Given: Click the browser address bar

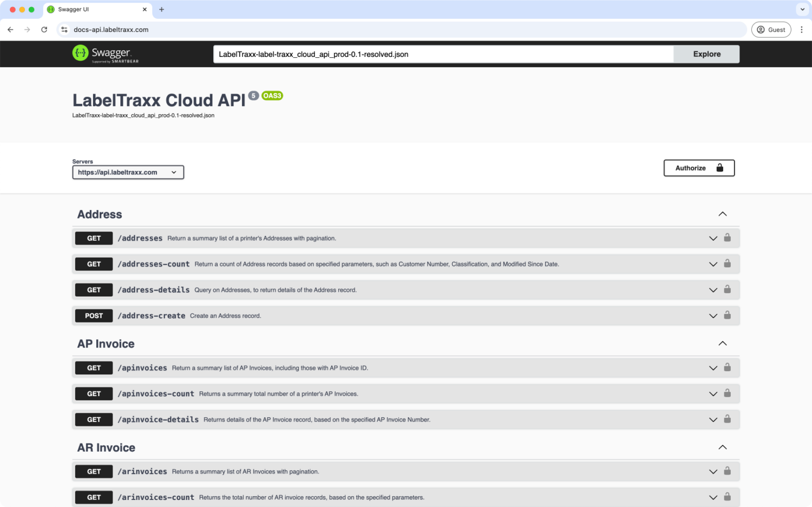Looking at the screenshot, I should [379, 29].
